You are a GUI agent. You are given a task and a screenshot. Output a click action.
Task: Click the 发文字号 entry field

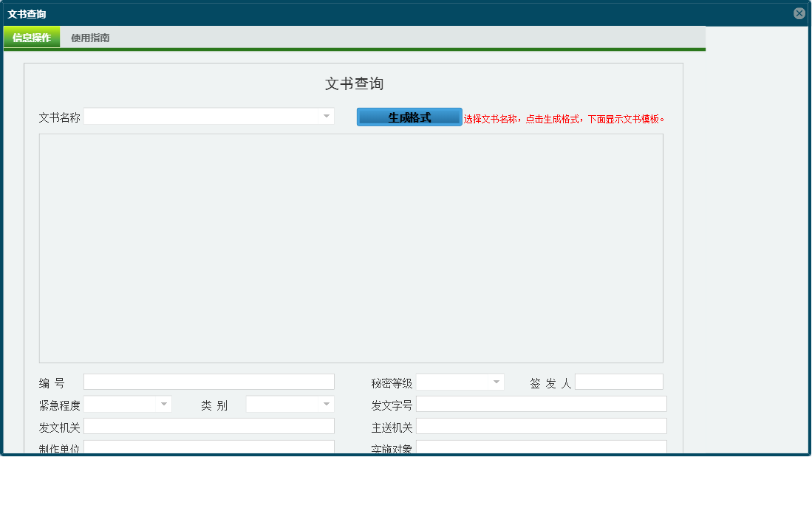(x=542, y=403)
